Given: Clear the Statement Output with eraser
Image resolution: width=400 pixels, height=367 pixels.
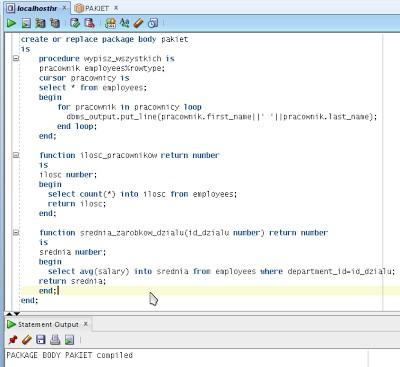Looking at the screenshot, I should (26, 340).
